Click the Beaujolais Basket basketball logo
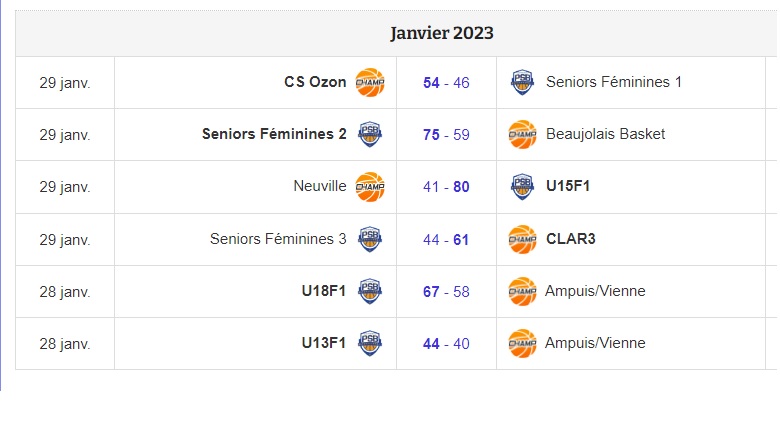Image resolution: width=780 pixels, height=425 pixels. point(522,134)
